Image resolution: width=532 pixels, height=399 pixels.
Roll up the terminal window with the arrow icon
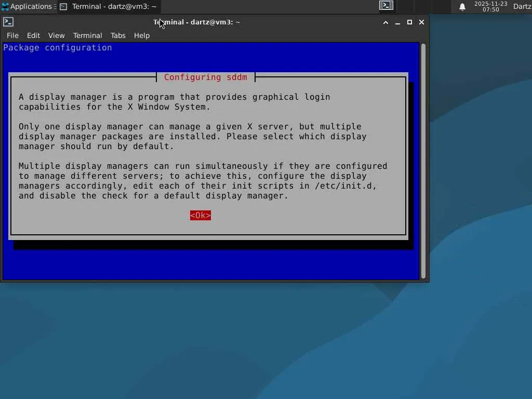pos(385,22)
